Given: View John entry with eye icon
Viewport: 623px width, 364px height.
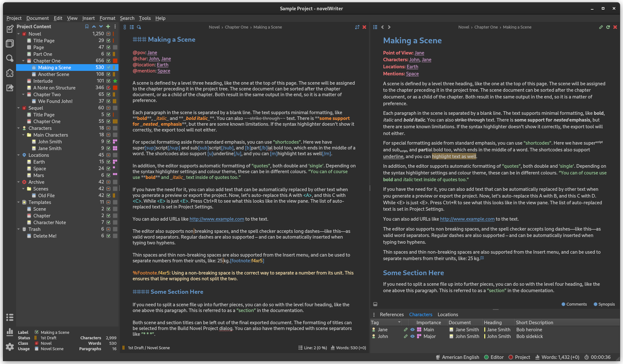Looking at the screenshot, I should pyautogui.click(x=412, y=336).
